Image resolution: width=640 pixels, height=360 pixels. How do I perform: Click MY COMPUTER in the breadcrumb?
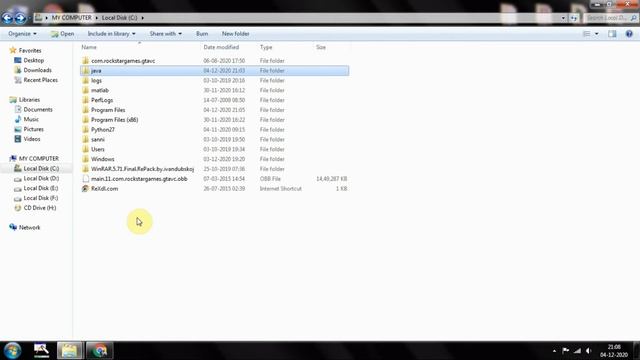[x=71, y=18]
